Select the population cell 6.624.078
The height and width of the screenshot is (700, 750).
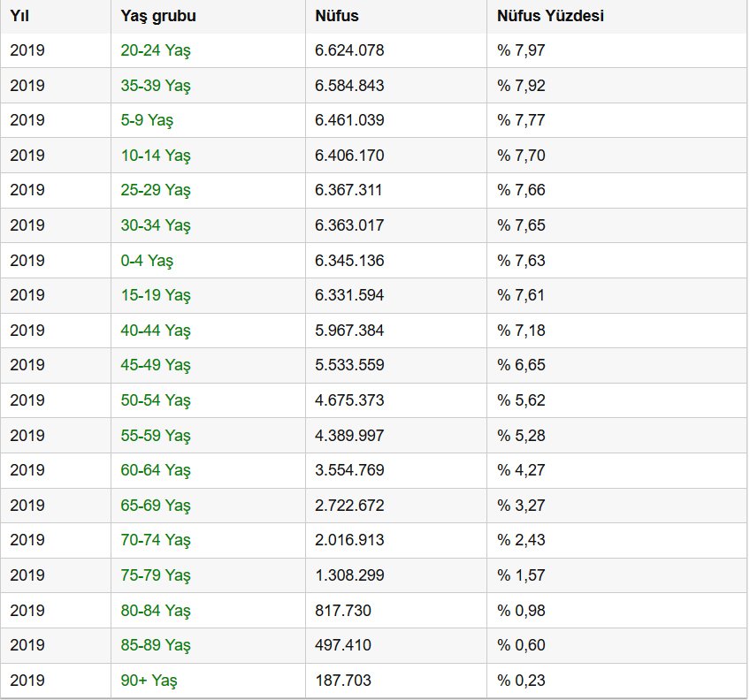click(349, 50)
